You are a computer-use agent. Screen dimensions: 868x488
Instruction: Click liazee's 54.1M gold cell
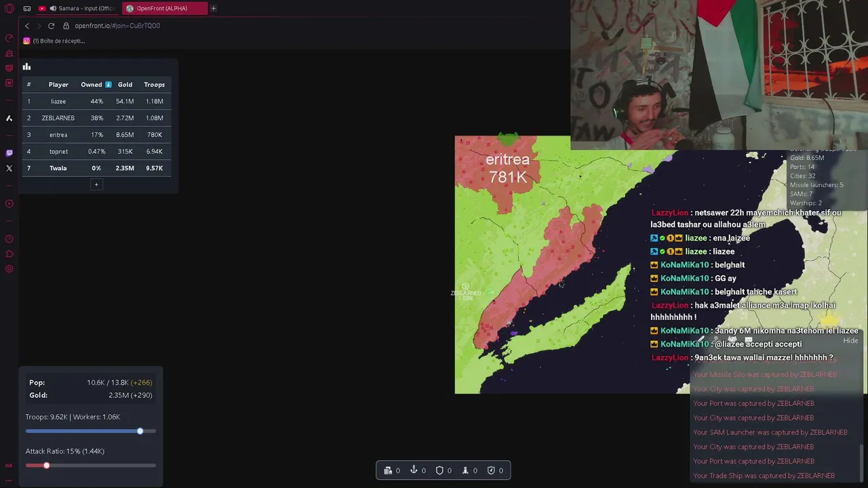125,101
